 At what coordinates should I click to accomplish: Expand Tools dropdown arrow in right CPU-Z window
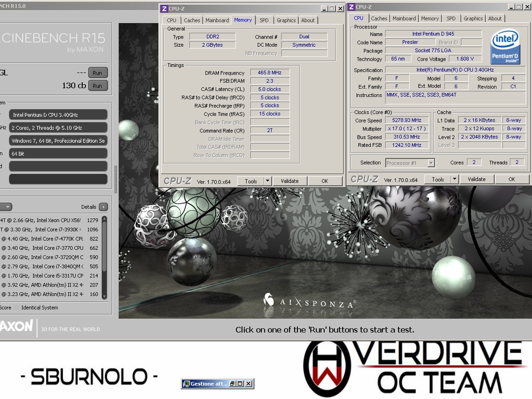pyautogui.click(x=454, y=180)
